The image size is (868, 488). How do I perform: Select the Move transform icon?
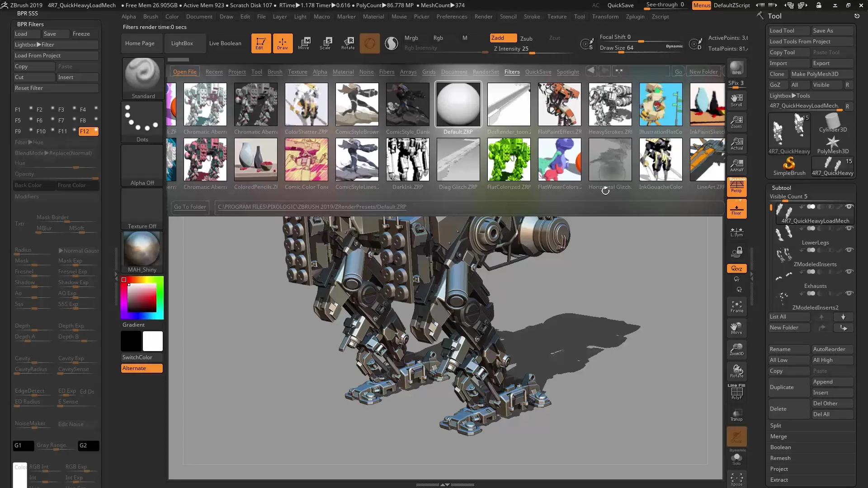coord(304,43)
